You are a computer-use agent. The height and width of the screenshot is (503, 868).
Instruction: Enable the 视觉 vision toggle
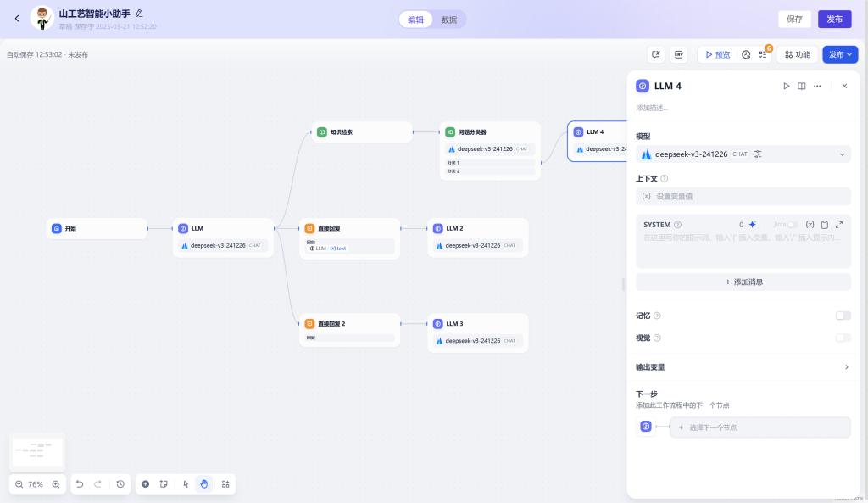843,338
